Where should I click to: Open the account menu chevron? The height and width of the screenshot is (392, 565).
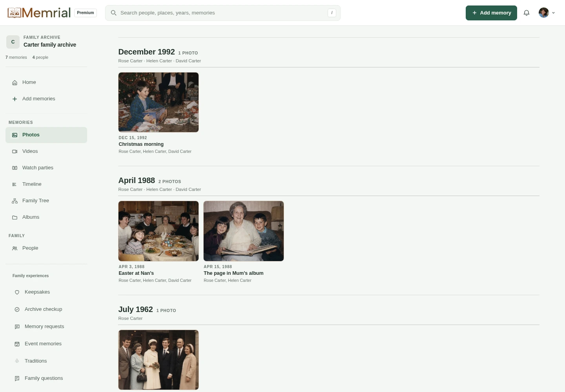tap(553, 13)
